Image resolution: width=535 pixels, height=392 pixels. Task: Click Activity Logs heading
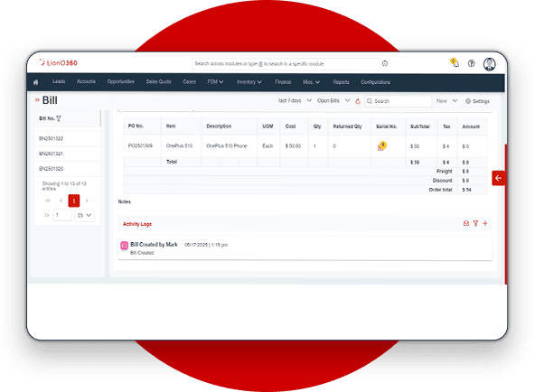pyautogui.click(x=137, y=224)
